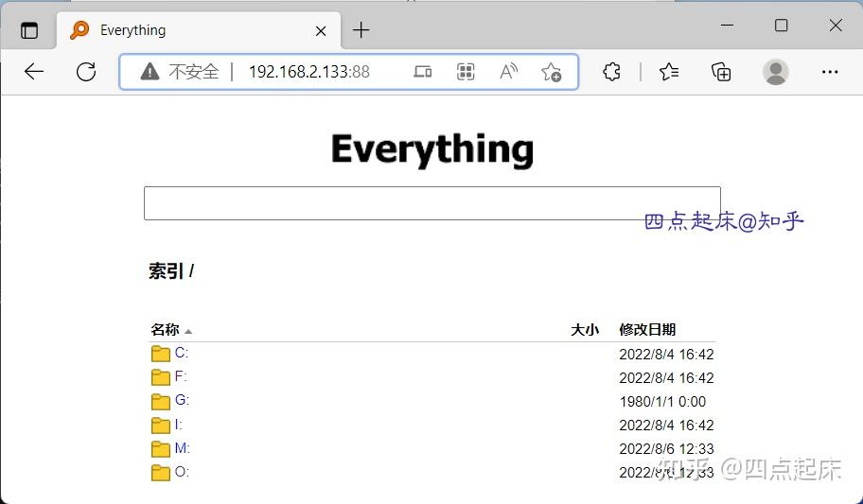The height and width of the screenshot is (504, 863).
Task: Click the date 1980/1/1 0:00
Action: [662, 402]
